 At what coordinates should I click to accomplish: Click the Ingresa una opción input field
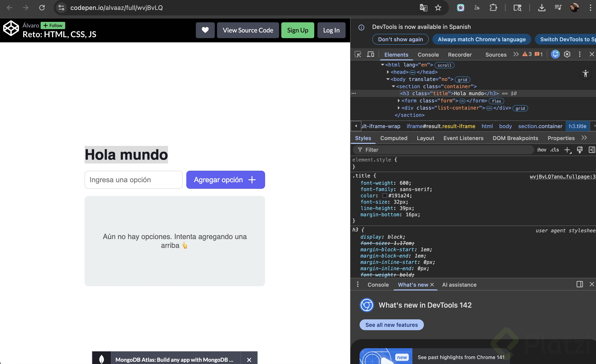[x=133, y=180]
